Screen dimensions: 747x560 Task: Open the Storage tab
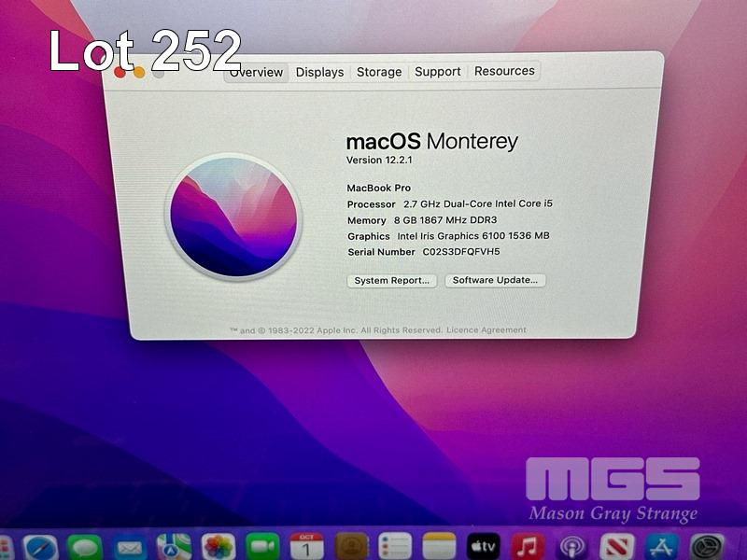tap(379, 72)
